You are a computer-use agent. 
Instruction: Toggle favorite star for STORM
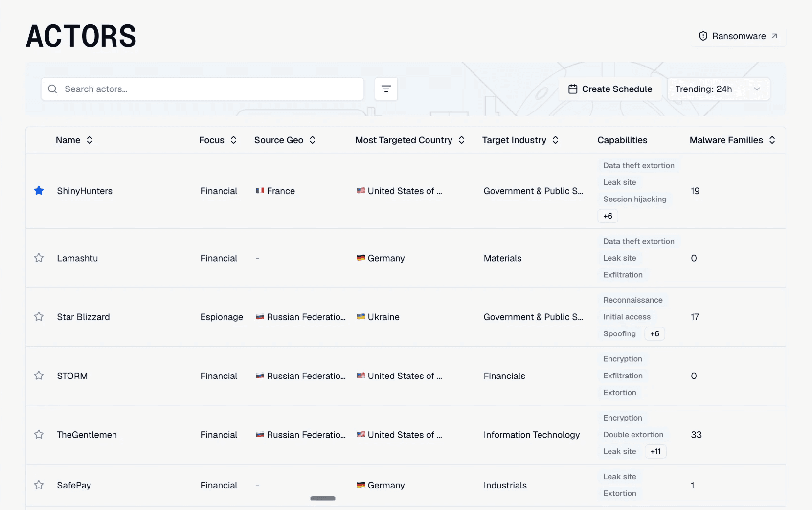coord(39,376)
